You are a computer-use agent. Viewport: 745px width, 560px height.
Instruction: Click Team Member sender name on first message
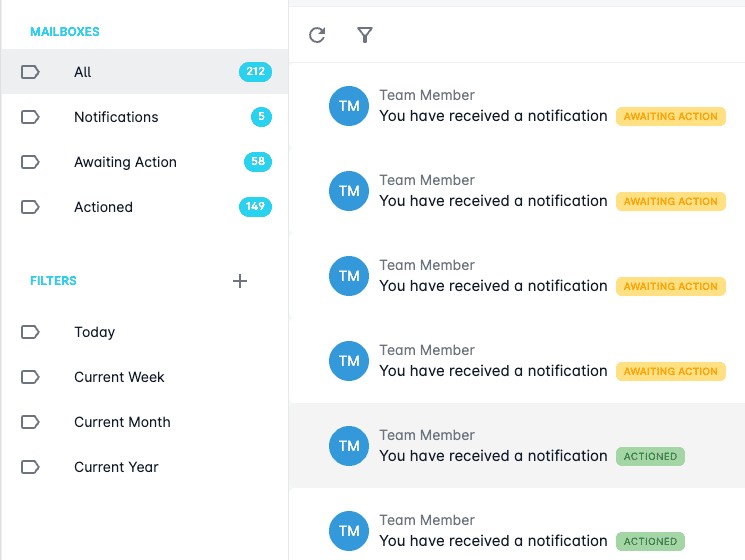click(x=427, y=95)
